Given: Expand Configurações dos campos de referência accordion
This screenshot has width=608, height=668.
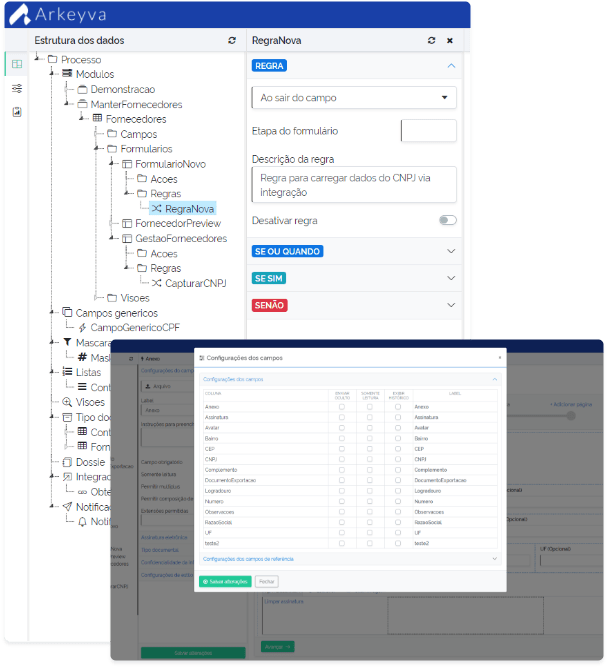Looking at the screenshot, I should click(x=350, y=559).
